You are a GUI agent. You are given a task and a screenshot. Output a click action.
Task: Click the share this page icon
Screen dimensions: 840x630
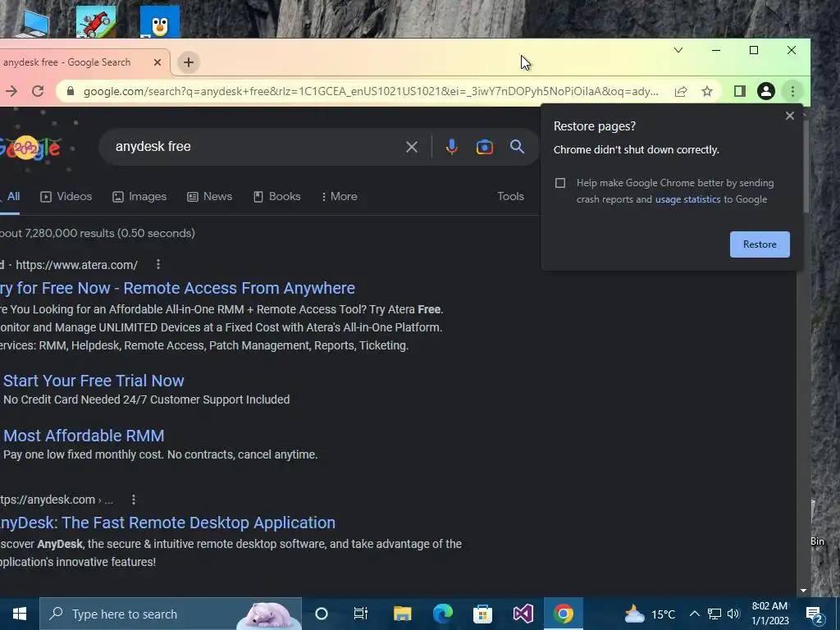[681, 91]
